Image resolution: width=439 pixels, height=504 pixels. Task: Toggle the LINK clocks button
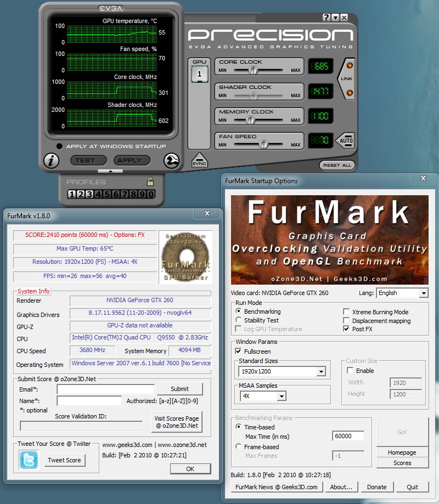tap(346, 78)
